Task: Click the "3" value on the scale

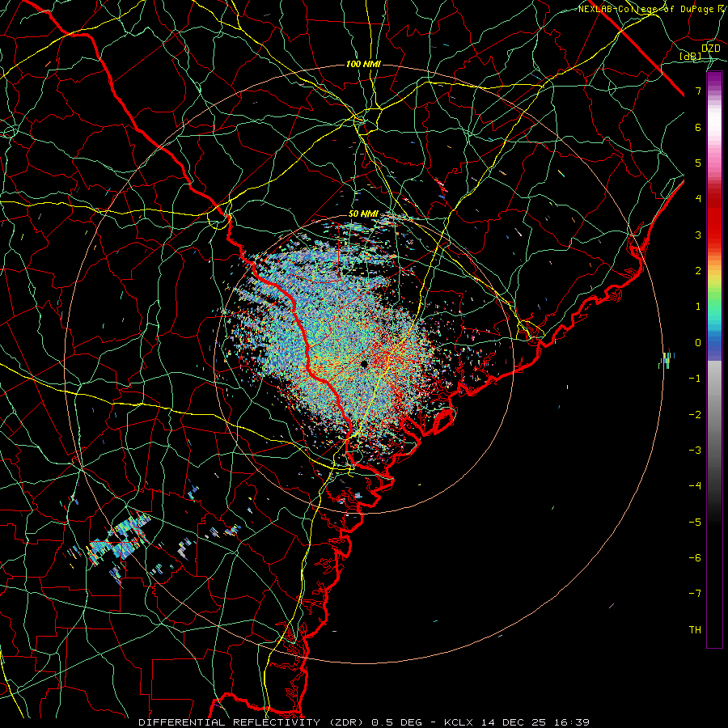Action: pos(698,235)
